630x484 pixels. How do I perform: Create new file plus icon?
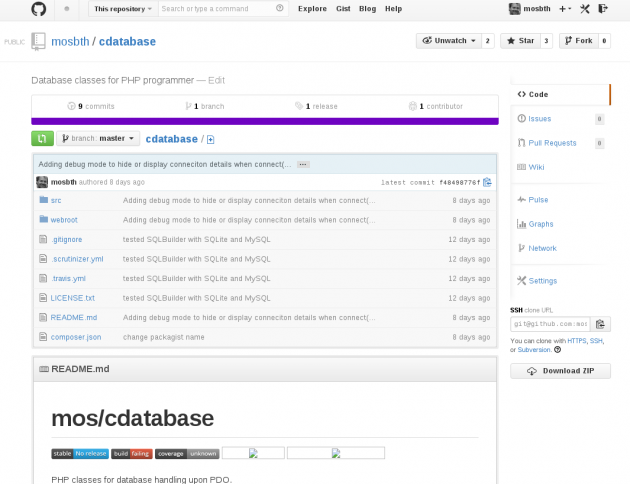point(211,139)
